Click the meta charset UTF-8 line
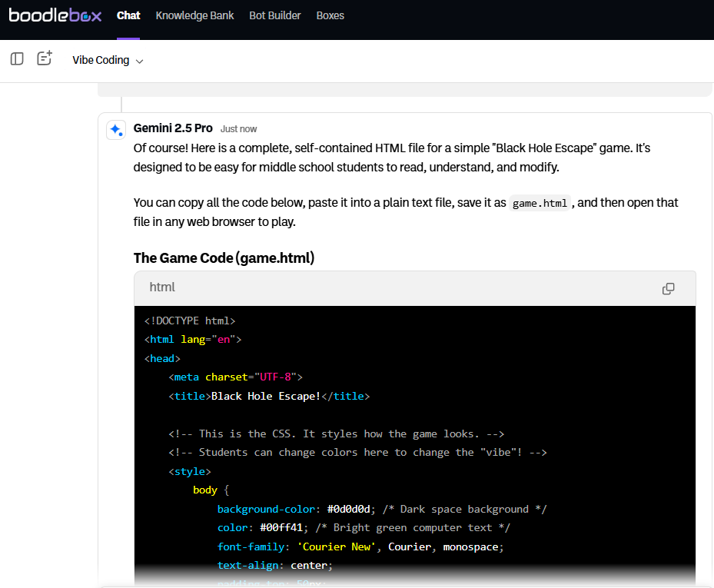 click(235, 377)
